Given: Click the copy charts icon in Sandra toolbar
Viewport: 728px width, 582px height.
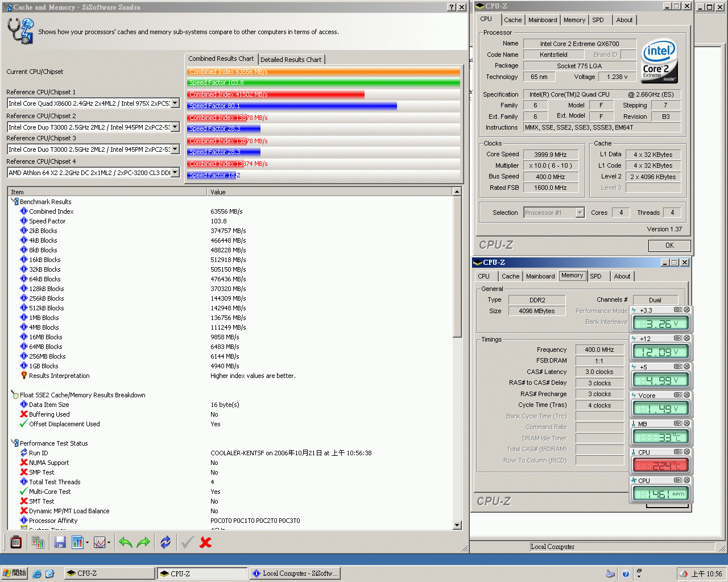Looking at the screenshot, I should coord(38,542).
